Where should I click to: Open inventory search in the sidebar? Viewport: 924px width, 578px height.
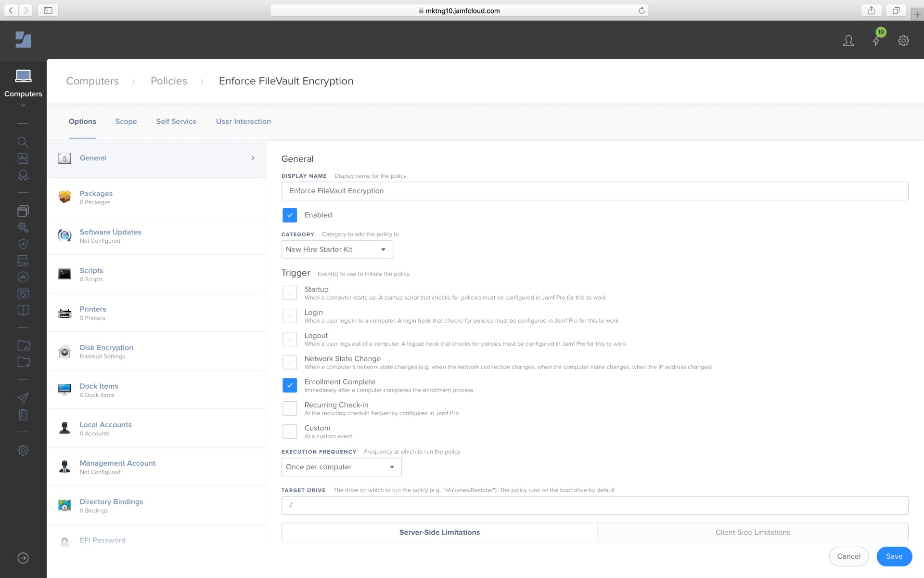click(23, 142)
